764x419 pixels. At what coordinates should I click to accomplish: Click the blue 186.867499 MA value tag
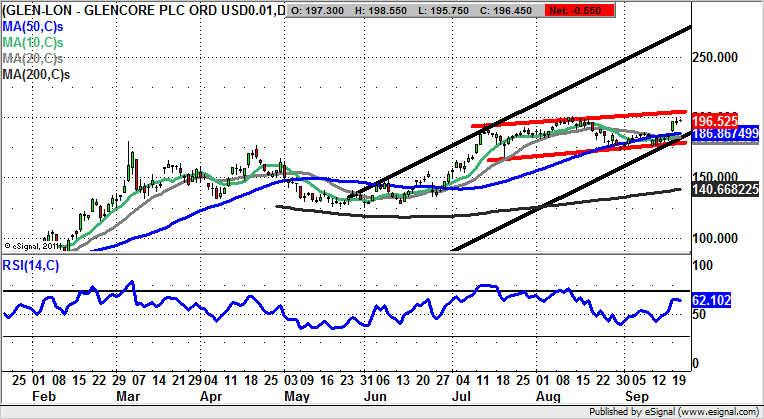point(725,133)
